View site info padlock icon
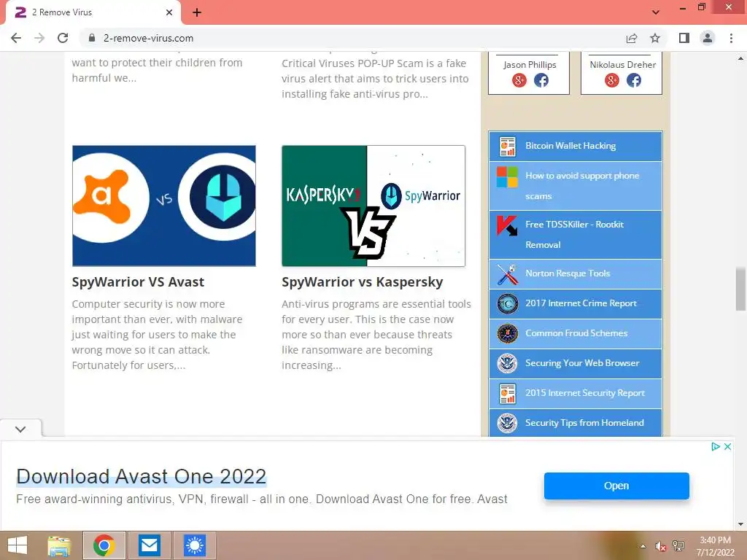The height and width of the screenshot is (560, 747). [x=92, y=38]
